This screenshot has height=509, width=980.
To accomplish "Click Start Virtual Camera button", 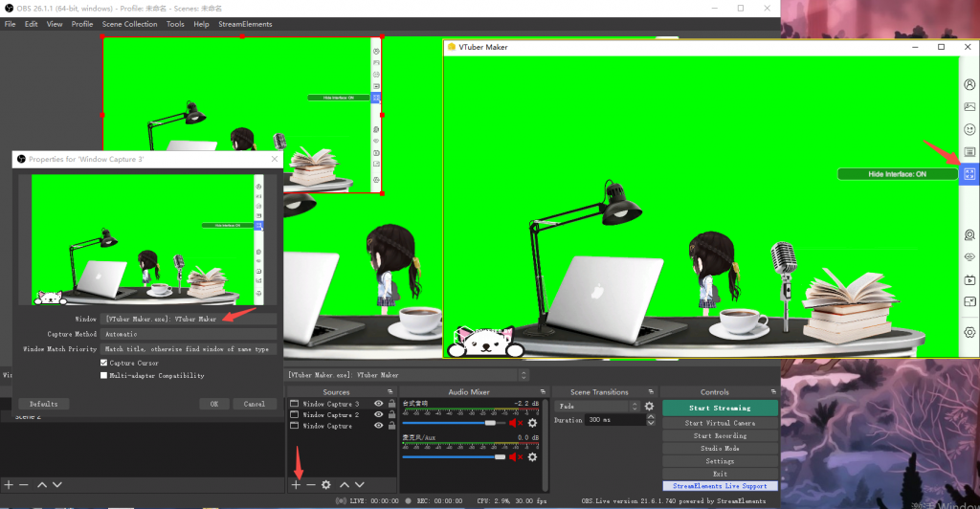I will pyautogui.click(x=720, y=423).
